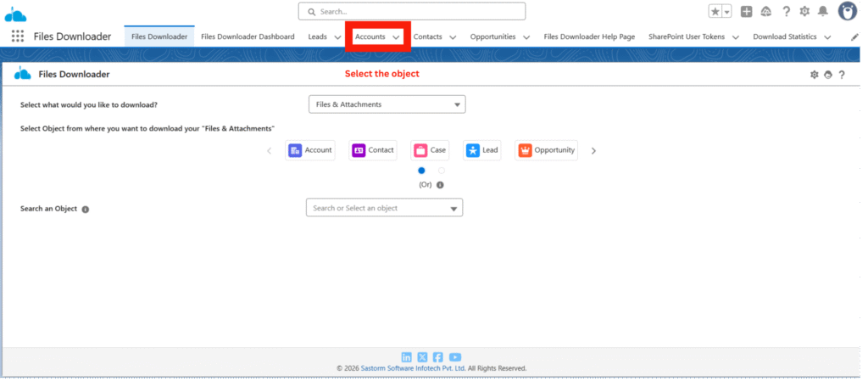Image resolution: width=868 pixels, height=381 pixels.
Task: Open the App Launcher grid icon
Action: [18, 36]
